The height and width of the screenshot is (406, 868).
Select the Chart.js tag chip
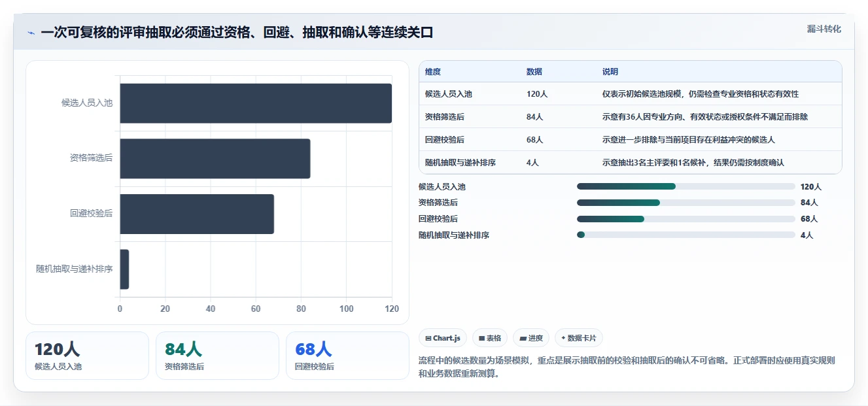pos(443,338)
